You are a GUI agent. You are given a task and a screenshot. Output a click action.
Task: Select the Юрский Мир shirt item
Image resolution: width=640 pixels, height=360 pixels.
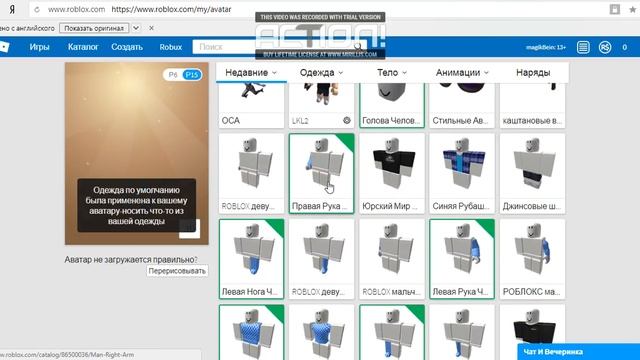pyautogui.click(x=392, y=173)
